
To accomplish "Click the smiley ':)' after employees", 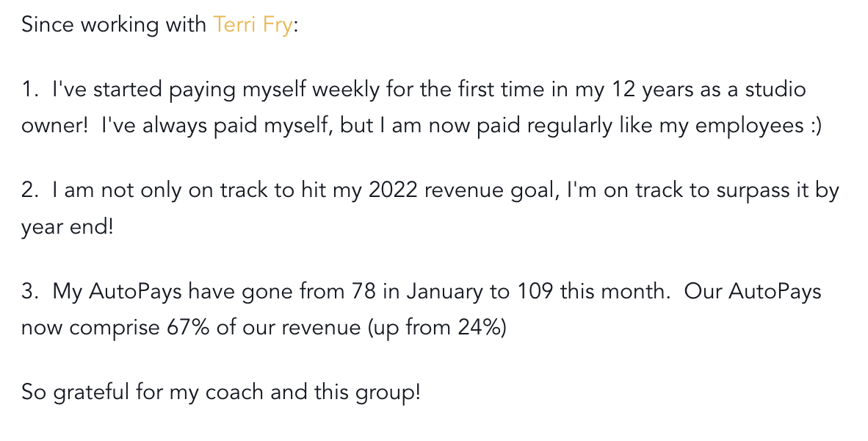I will pos(816,126).
